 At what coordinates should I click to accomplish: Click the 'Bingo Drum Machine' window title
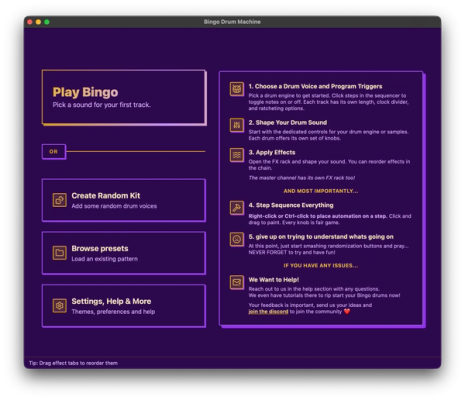[232, 22]
